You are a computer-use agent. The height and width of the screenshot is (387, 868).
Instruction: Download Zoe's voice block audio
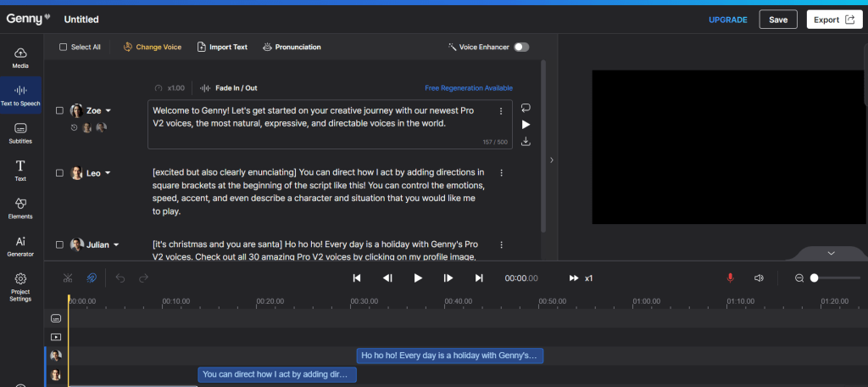526,141
